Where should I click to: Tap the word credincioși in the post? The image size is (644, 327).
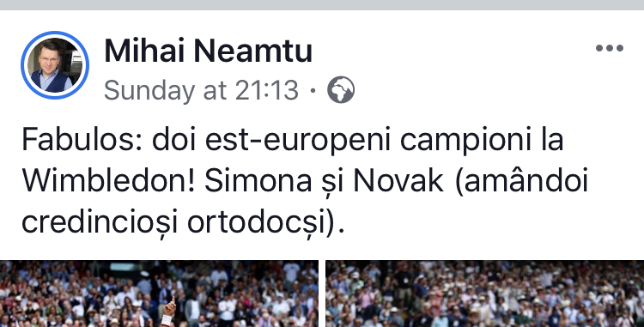(x=100, y=223)
